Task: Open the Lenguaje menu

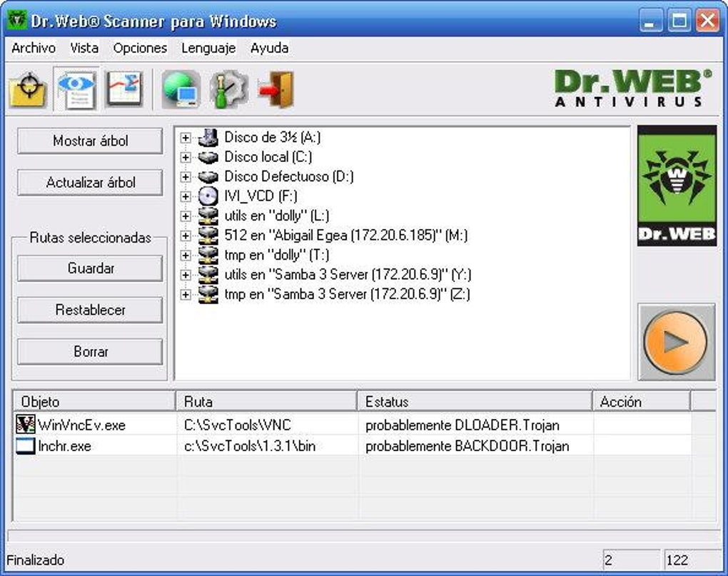Action: pos(208,48)
